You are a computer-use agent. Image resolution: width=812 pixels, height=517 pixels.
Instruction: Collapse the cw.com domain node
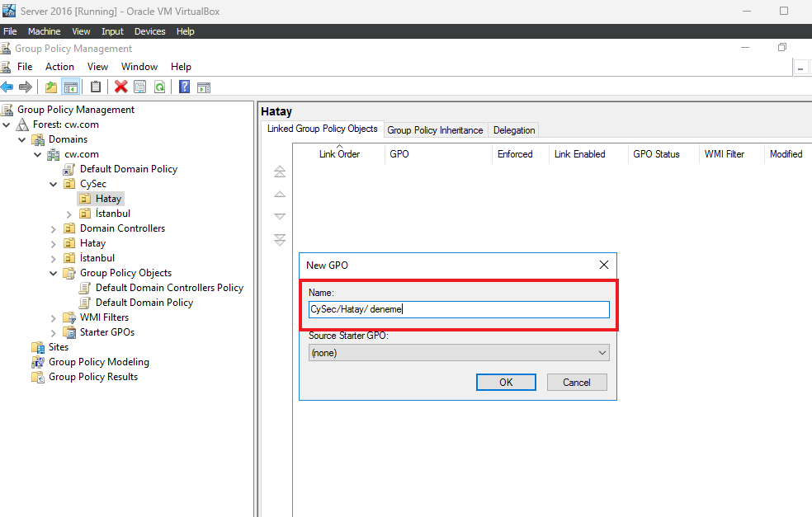tap(37, 155)
